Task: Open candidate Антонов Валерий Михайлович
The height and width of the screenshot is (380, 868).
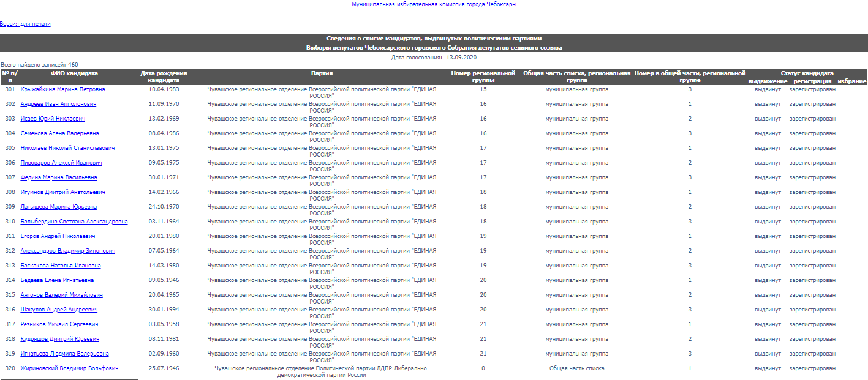Action: pyautogui.click(x=61, y=295)
